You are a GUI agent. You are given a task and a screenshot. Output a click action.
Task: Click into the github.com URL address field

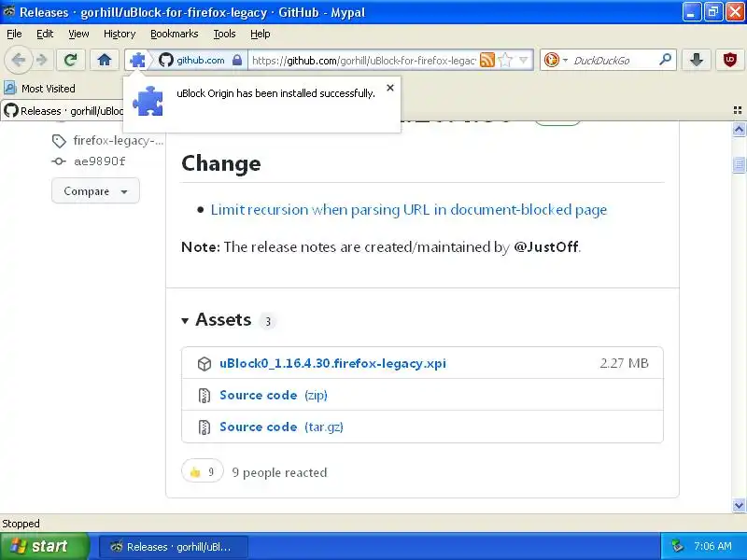[363, 61]
